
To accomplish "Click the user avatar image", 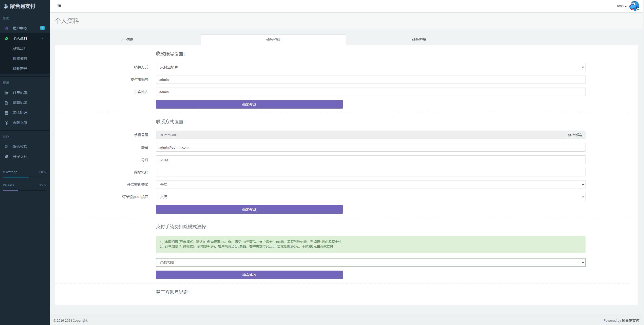I will (x=634, y=6).
